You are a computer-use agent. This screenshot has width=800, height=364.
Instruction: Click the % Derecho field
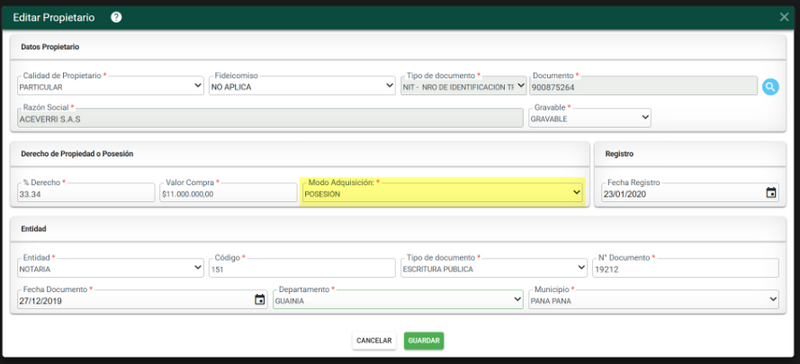click(x=86, y=192)
